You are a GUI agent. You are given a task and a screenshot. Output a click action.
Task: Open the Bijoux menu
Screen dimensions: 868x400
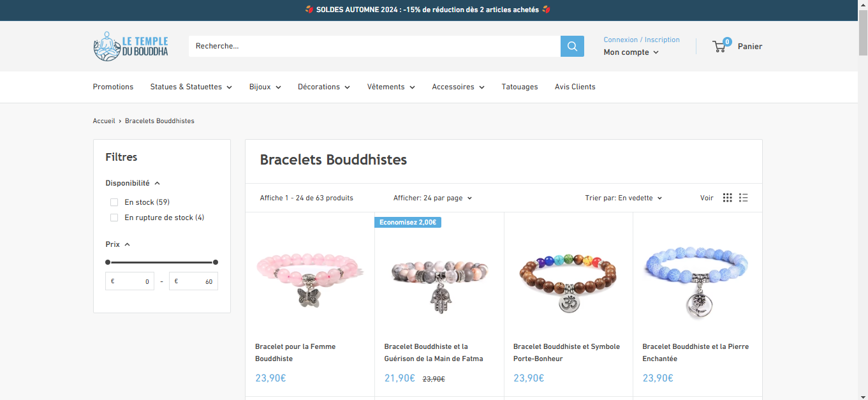coord(265,87)
